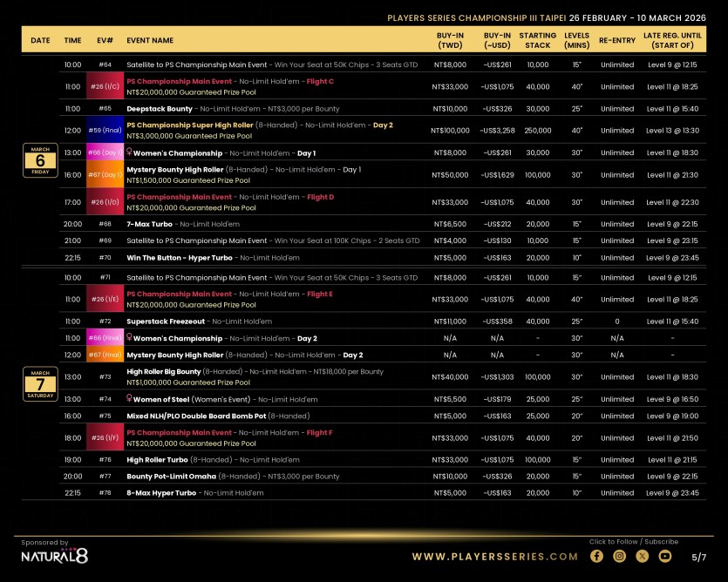Click the March 7 Saturday date badge
Viewport: 728px width, 582px height.
pyautogui.click(x=41, y=383)
